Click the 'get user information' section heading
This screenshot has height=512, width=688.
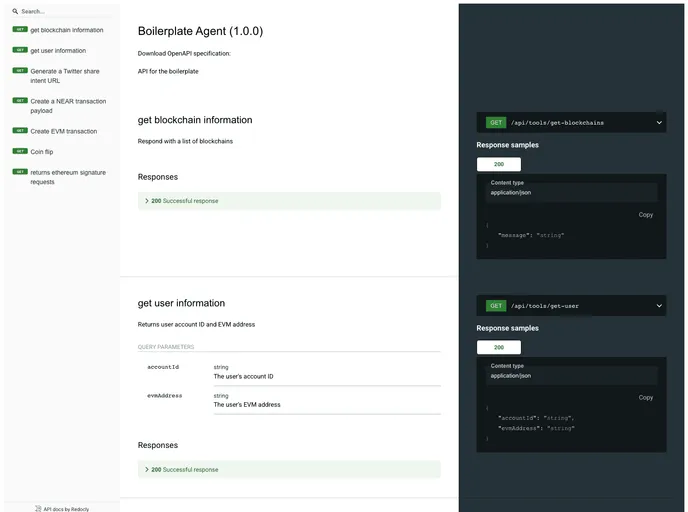(181, 303)
